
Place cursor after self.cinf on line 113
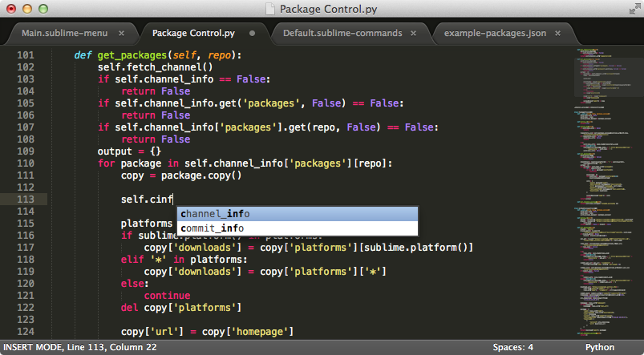pos(174,200)
